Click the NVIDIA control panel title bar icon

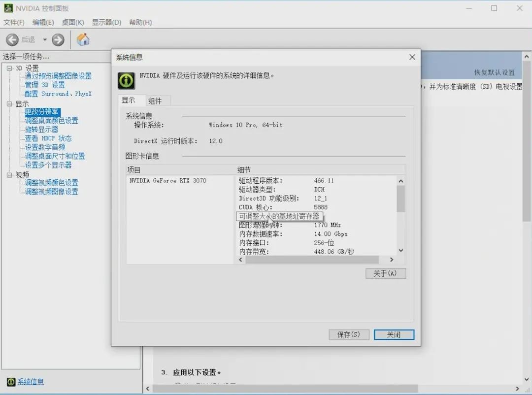point(8,8)
